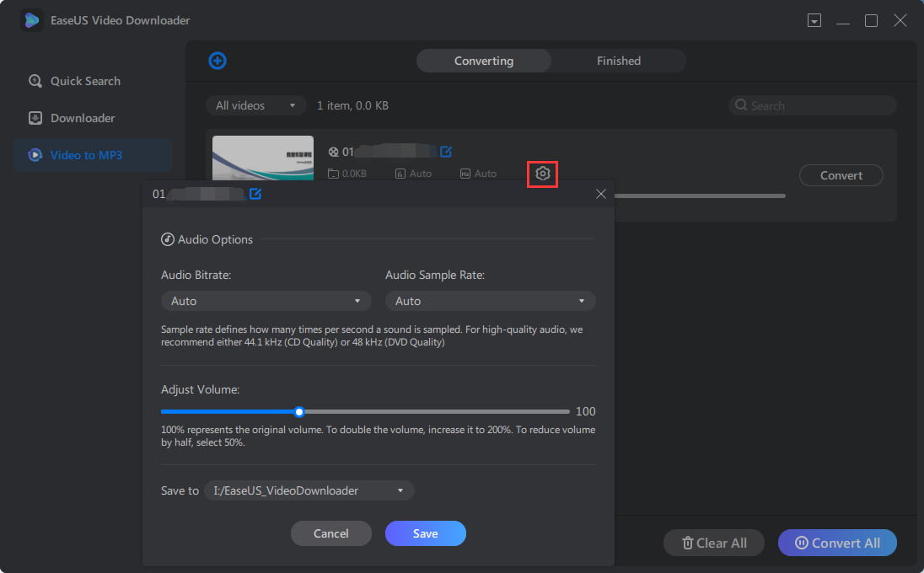Click the EaseUS Video Downloader logo
This screenshot has width=924, height=573.
point(31,19)
